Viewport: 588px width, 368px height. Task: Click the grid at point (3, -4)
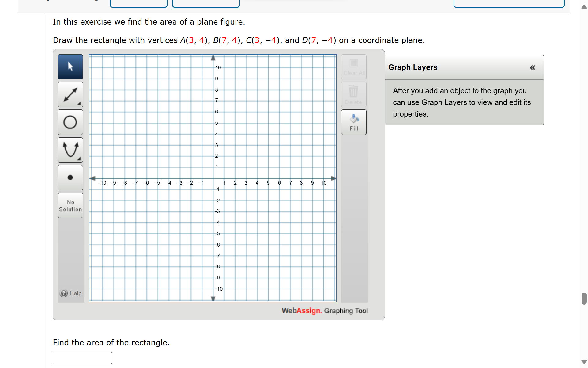246,223
